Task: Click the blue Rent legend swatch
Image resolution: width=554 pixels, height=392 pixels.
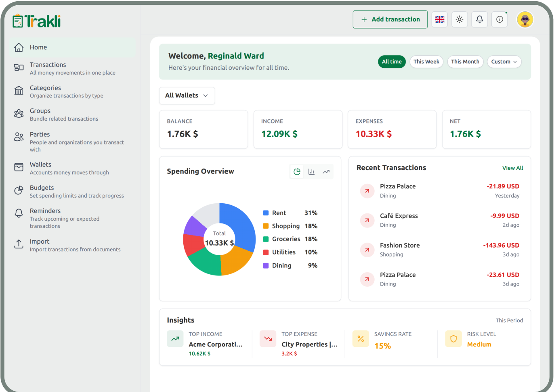Action: (266, 213)
